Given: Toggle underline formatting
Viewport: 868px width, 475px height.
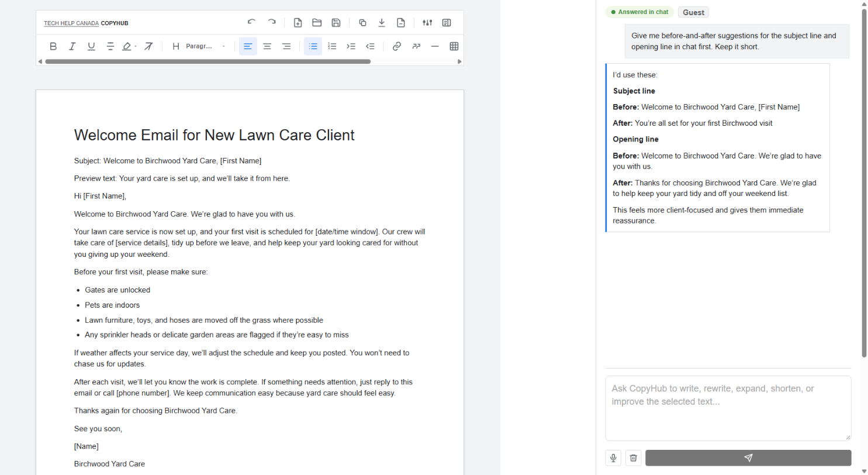Looking at the screenshot, I should click(x=91, y=46).
